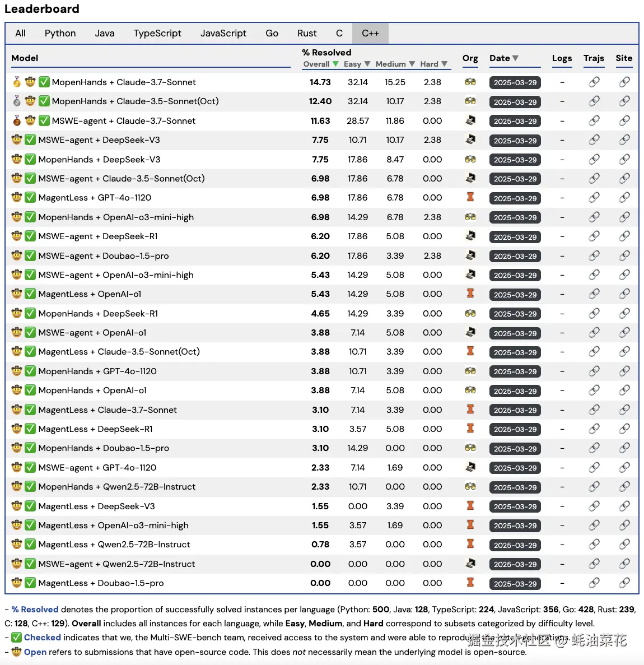The width and height of the screenshot is (644, 665).
Task: Open Trajs link for MopenHands + Qwen2.5-72B-Instruct
Action: point(594,486)
